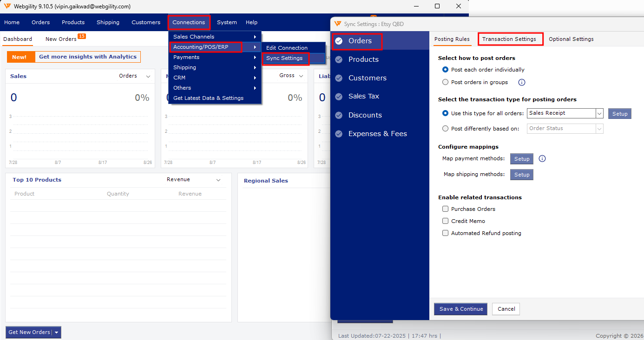Select the Post differently based on radio button

pyautogui.click(x=446, y=129)
